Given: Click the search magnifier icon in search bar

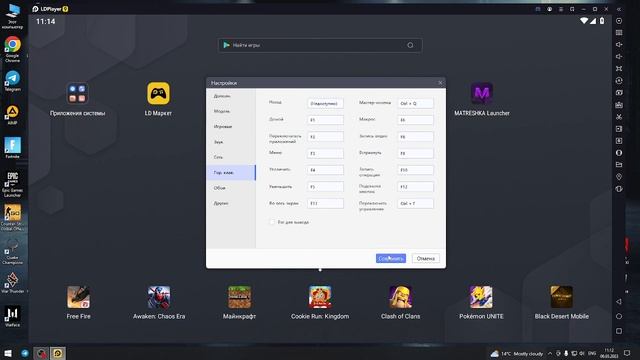Looking at the screenshot, I should click(410, 45).
